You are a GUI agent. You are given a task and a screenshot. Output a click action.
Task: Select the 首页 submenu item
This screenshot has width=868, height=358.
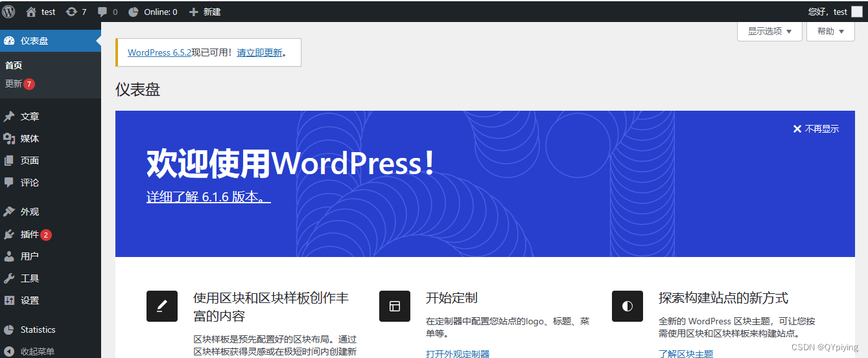pyautogui.click(x=14, y=65)
